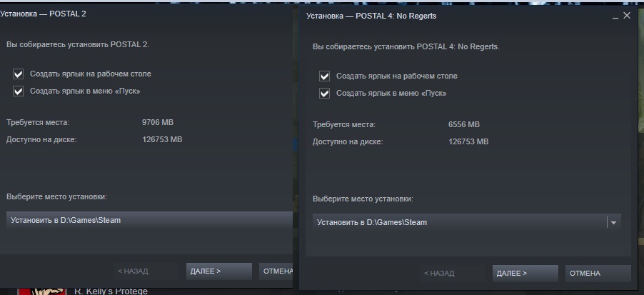Uncheck desktop shortcut checkbox for POSTAL 4
644x295 pixels.
click(x=324, y=76)
